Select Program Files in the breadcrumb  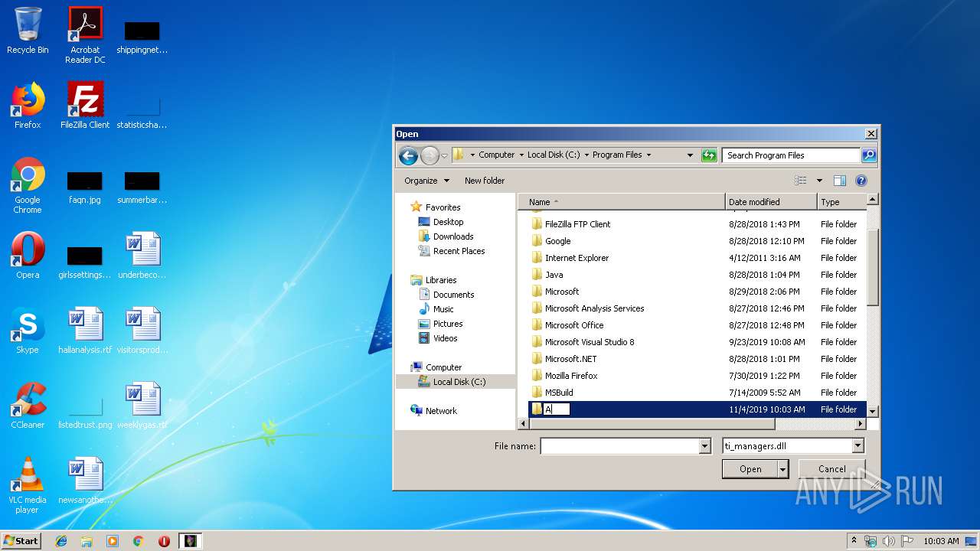point(617,155)
